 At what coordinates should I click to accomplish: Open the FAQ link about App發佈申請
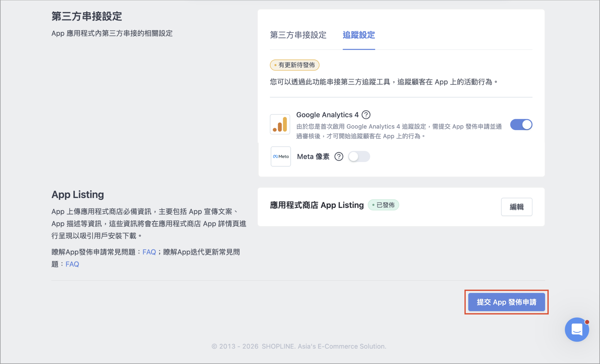(x=149, y=252)
